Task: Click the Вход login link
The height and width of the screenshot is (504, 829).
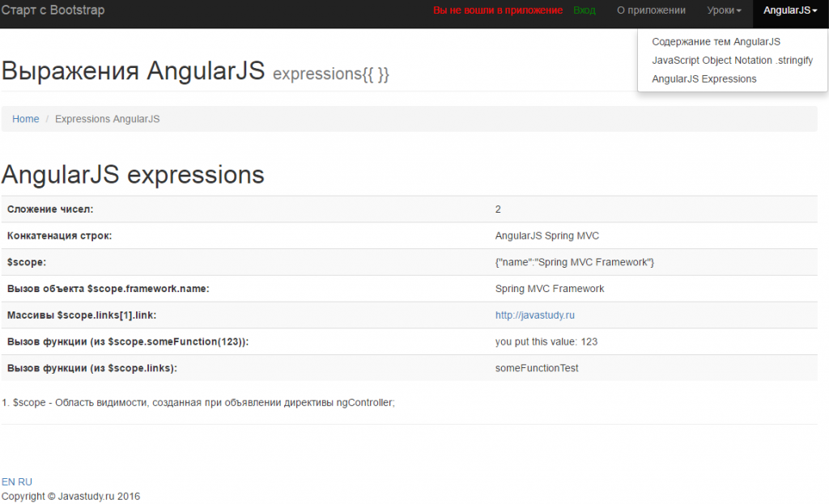Action: coord(585,11)
